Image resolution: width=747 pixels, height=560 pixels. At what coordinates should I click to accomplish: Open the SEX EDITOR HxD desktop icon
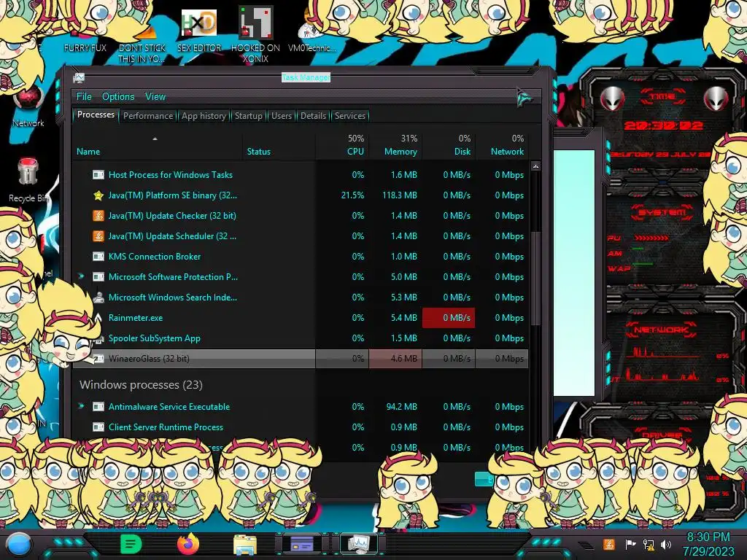199,29
